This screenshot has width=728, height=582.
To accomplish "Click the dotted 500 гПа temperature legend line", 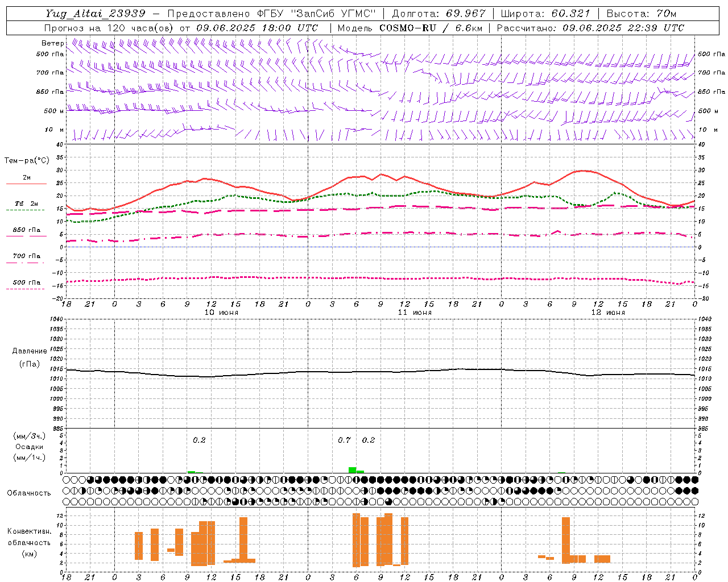I will tap(25, 289).
